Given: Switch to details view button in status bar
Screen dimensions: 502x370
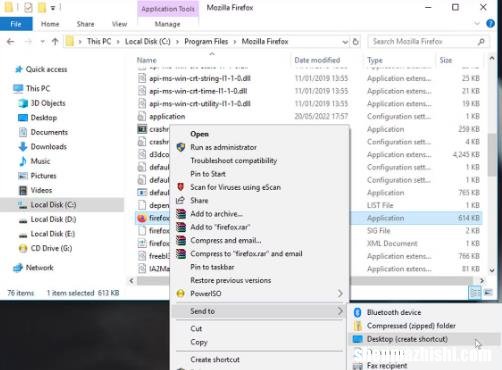Looking at the screenshot, I should coord(475,292).
